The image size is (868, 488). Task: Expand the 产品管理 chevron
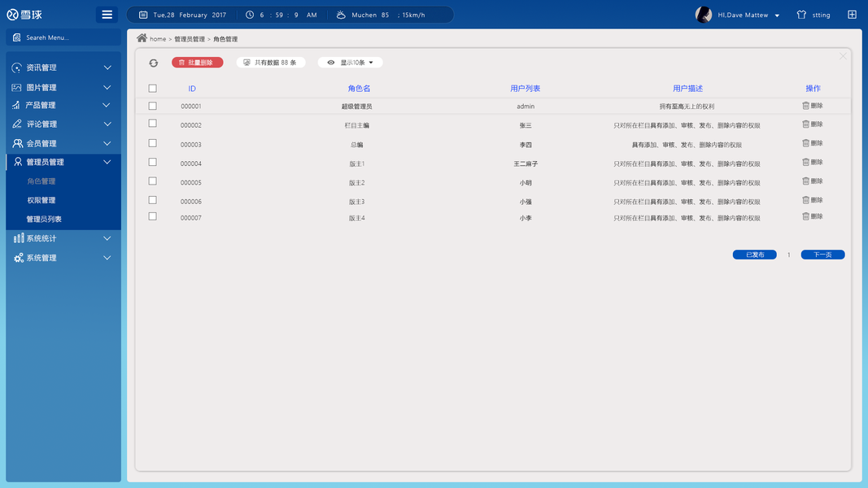[x=107, y=105]
